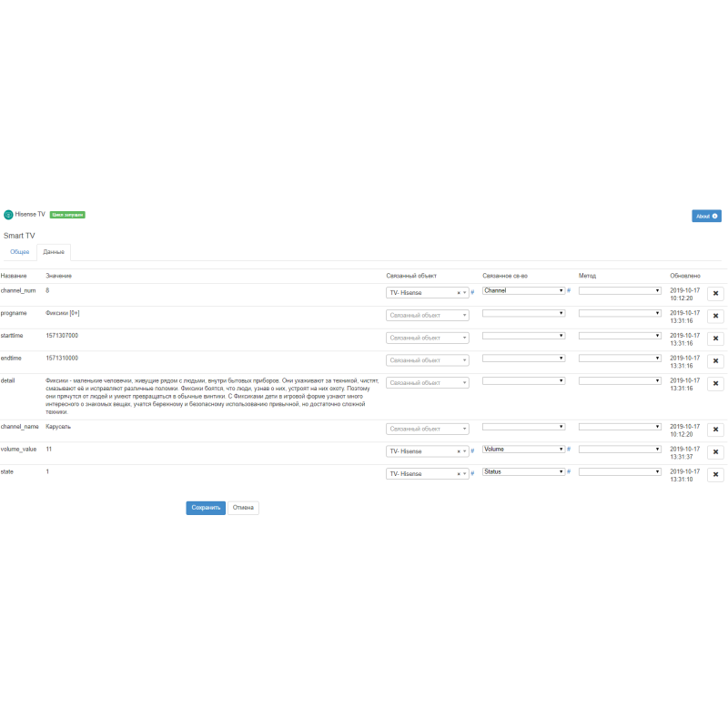Viewport: 728px width, 728px height.
Task: Click X button for the starttime row
Action: tap(714, 339)
